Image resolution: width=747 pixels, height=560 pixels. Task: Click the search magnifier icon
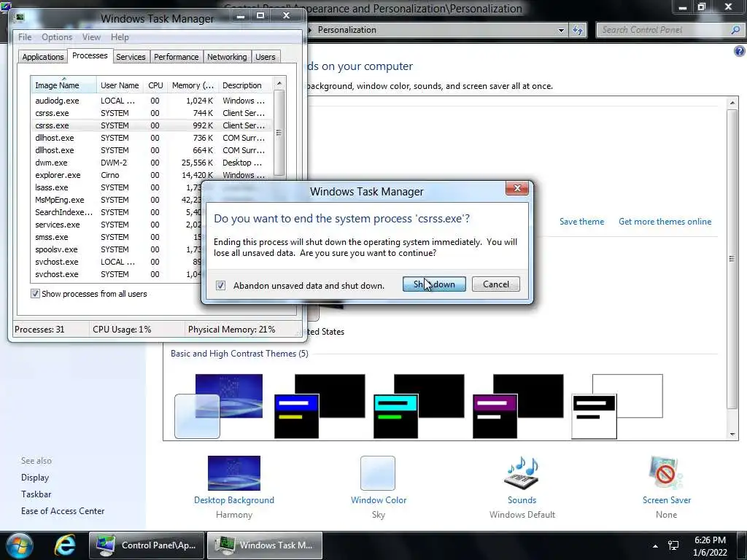coord(735,30)
